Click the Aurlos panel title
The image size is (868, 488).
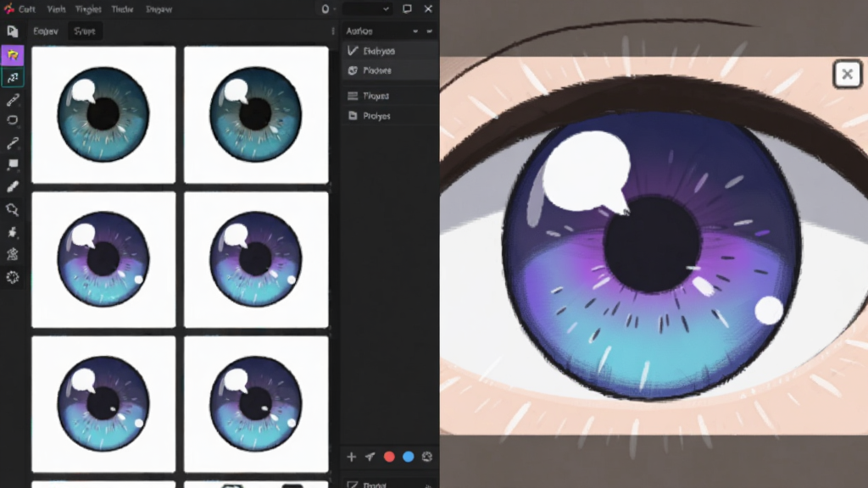[x=359, y=31]
